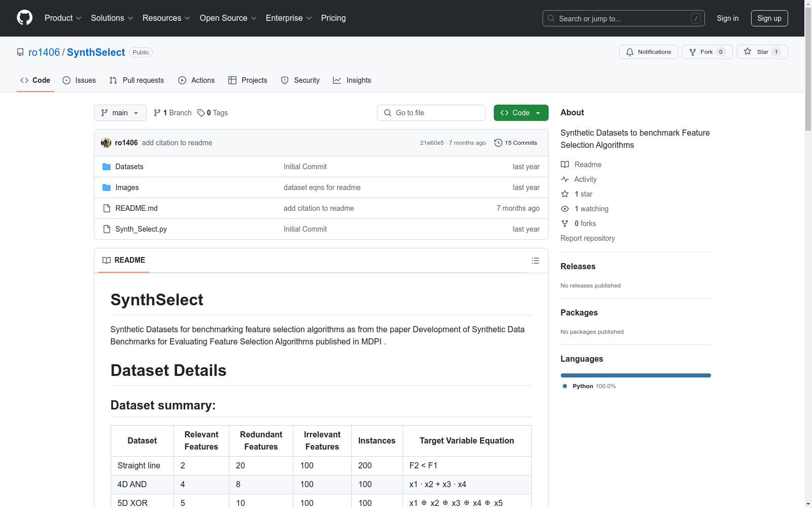Open the Packages section heading

point(579,312)
